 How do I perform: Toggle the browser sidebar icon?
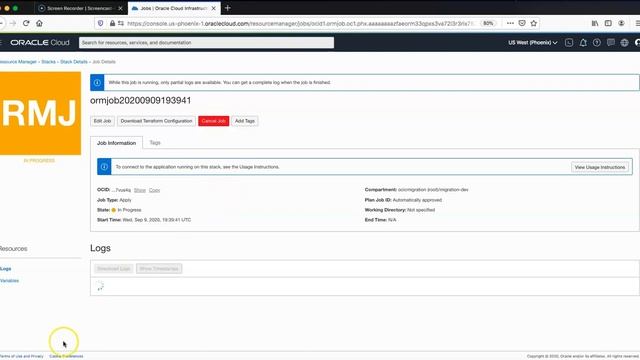pyautogui.click(x=608, y=23)
